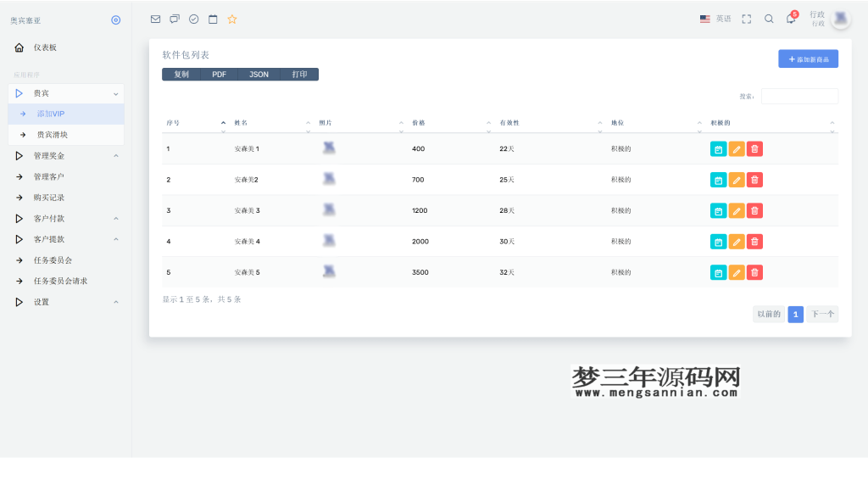Click the JSON export button
Screen dimensions: 868x480
[259, 74]
